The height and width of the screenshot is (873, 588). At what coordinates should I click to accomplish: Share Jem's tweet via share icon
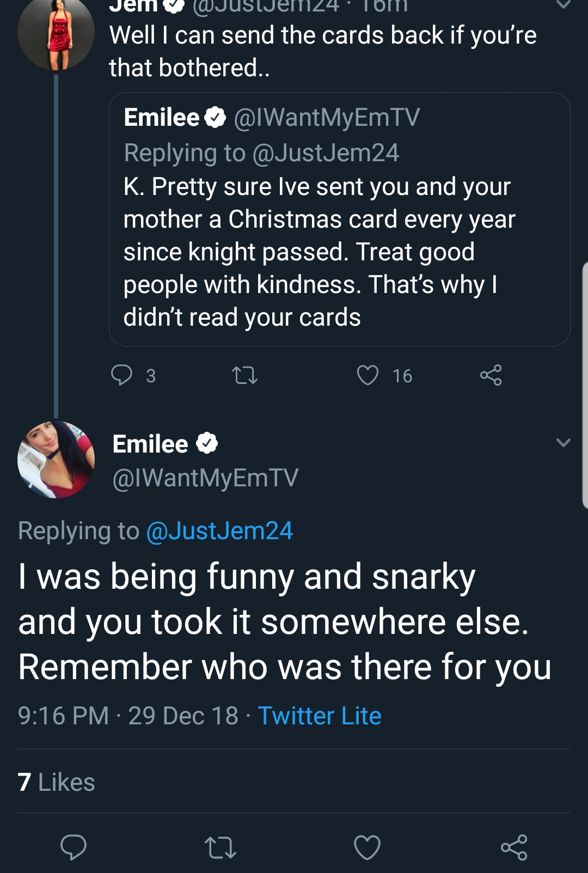pyautogui.click(x=491, y=375)
